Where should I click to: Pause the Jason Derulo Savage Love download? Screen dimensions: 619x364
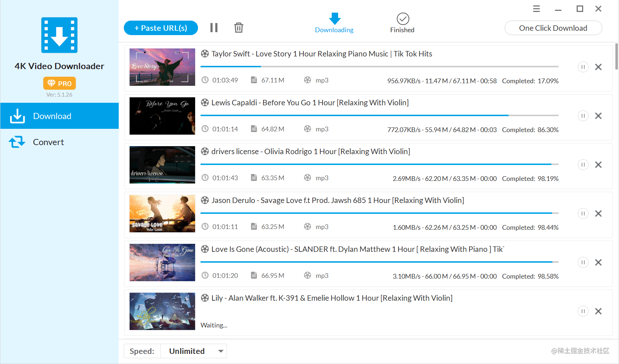(583, 213)
